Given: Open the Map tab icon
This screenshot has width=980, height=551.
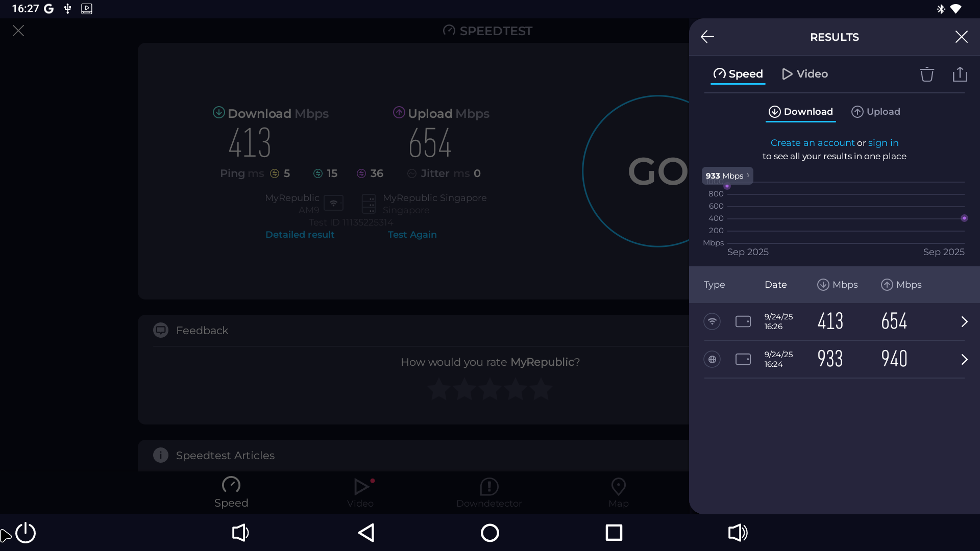Looking at the screenshot, I should coord(618,487).
